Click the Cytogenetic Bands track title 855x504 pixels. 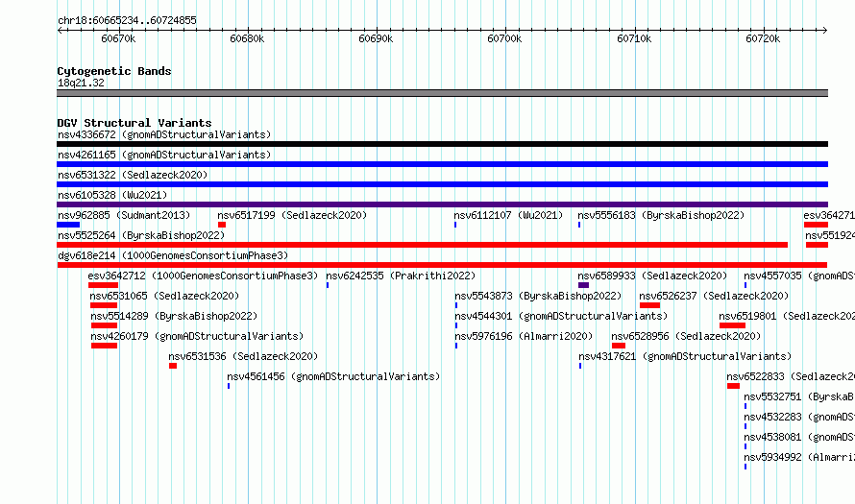pyautogui.click(x=114, y=71)
